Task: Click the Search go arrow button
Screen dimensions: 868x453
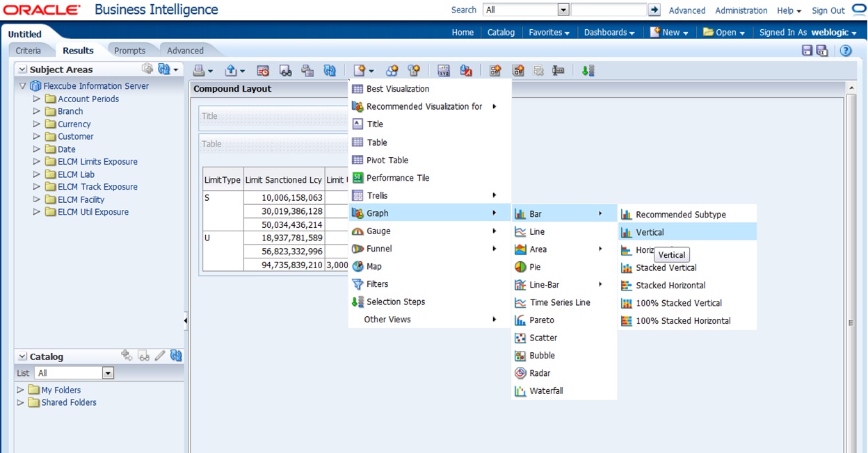Action: click(654, 10)
